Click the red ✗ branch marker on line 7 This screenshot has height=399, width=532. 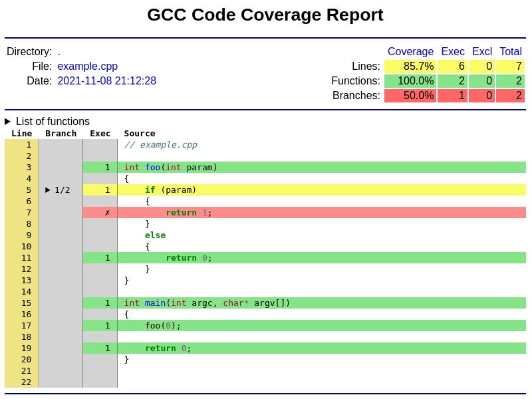coord(106,212)
